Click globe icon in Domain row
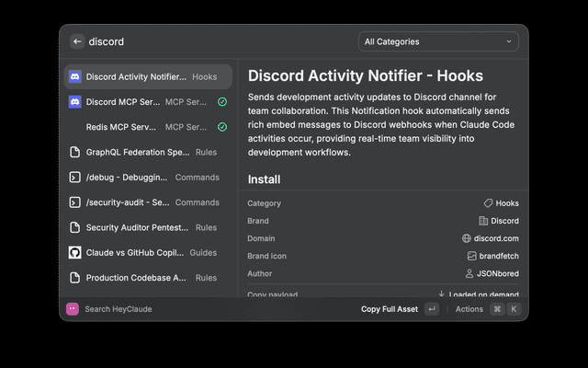The image size is (588, 368). coord(466,238)
